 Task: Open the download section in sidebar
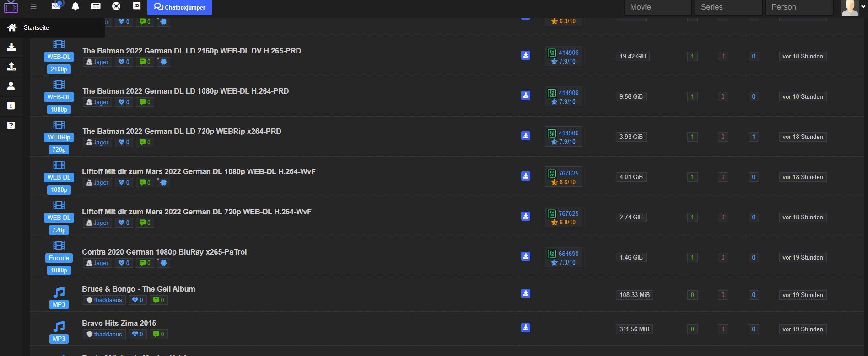(11, 47)
